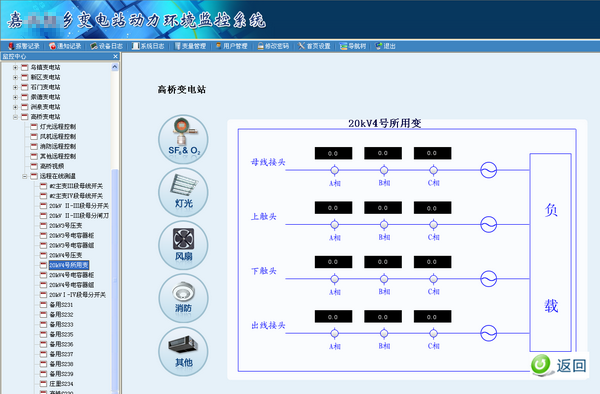This screenshot has width=600, height=394.
Task: Click the 返回 return button
Action: (559, 365)
